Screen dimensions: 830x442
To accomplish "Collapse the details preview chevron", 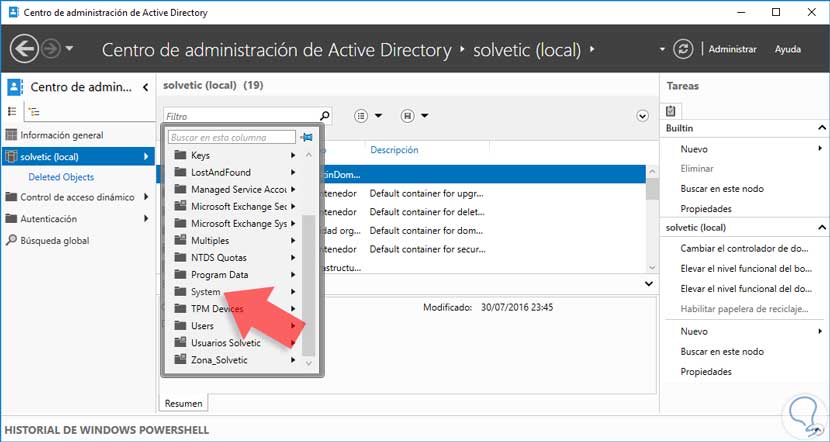I will pyautogui.click(x=649, y=284).
